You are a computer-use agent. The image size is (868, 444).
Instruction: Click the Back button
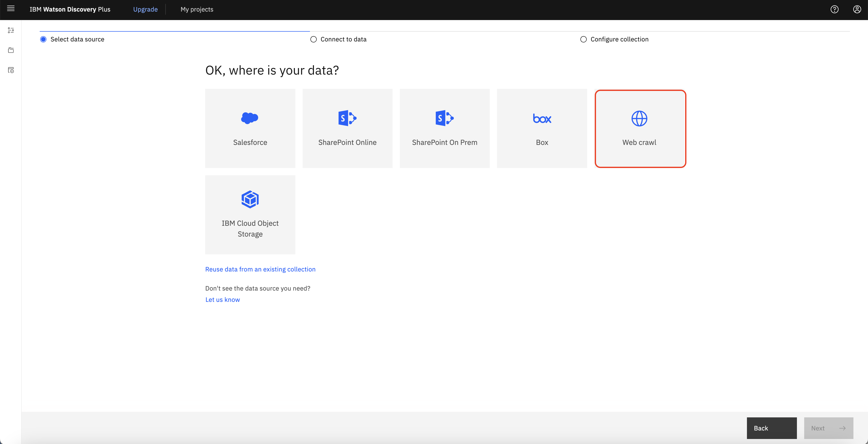click(772, 428)
